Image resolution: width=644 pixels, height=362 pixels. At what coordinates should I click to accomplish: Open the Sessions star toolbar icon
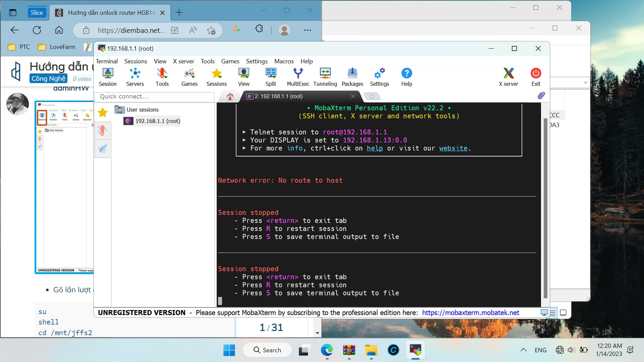pos(216,77)
